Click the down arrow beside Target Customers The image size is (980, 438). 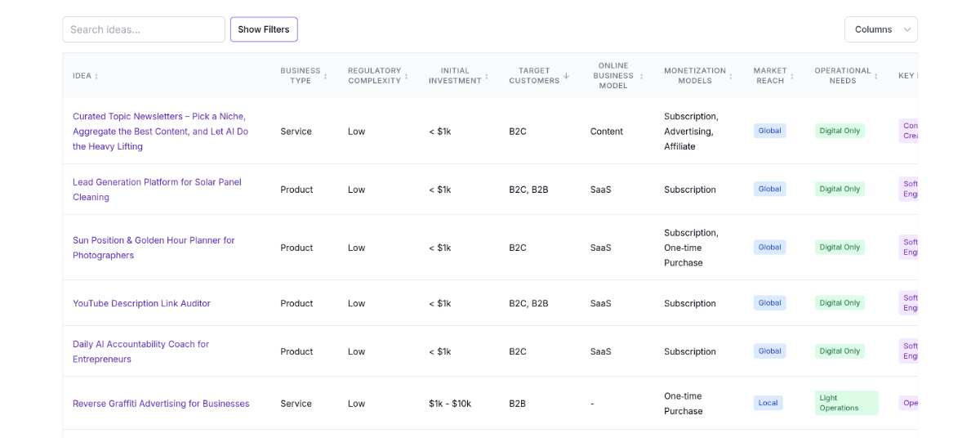566,76
